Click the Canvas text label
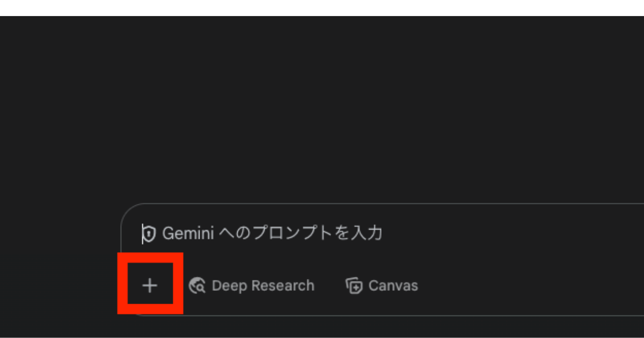The width and height of the screenshot is (644, 338). click(393, 285)
